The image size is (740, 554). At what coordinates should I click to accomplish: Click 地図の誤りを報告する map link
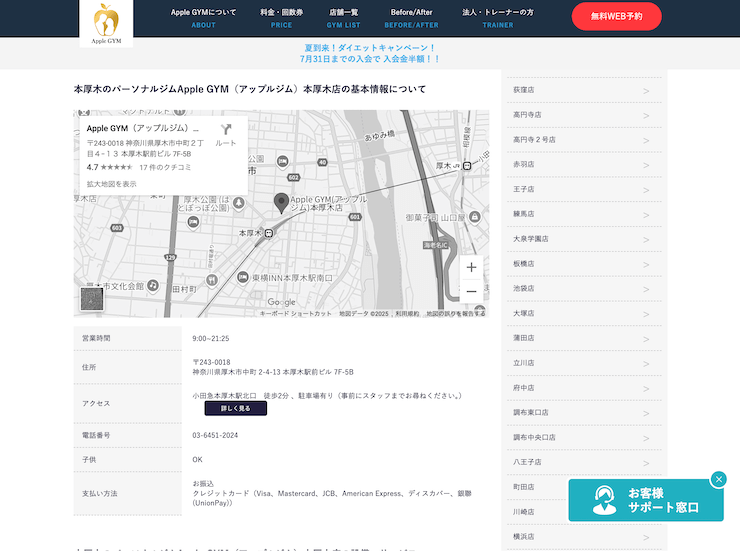click(x=456, y=314)
